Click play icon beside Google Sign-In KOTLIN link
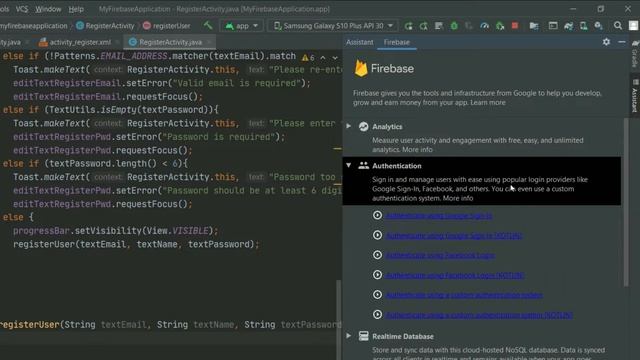 tap(378, 235)
